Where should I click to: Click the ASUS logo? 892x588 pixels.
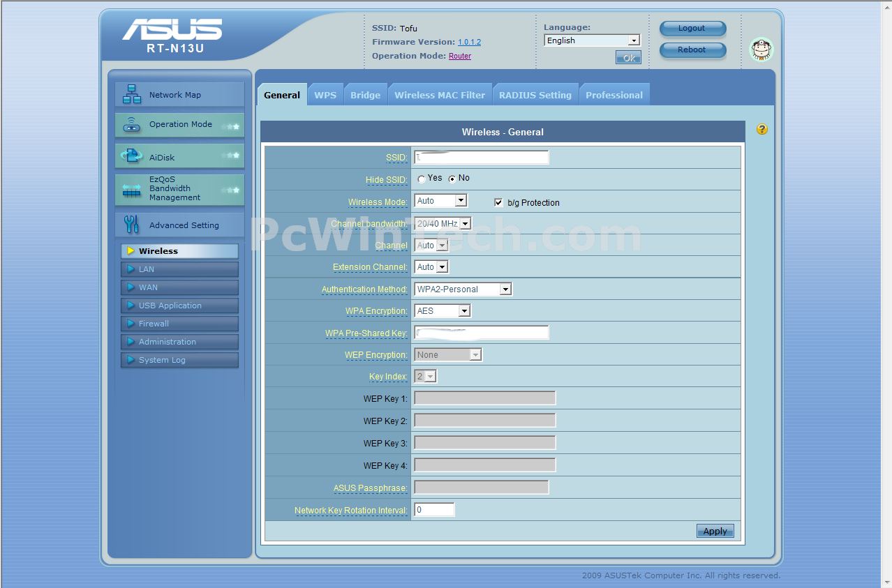(172, 29)
